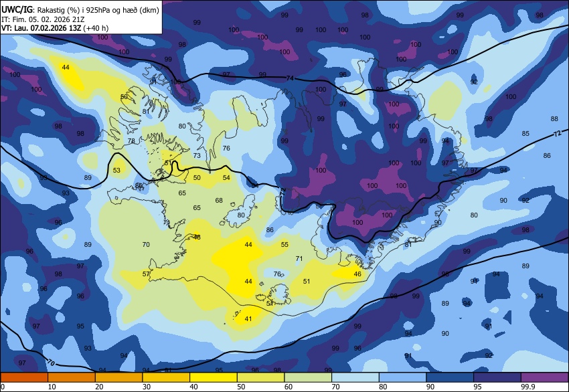Screen dimensions: 569x392
Task: Click the legend tick label '20'
Action: [x=99, y=387]
